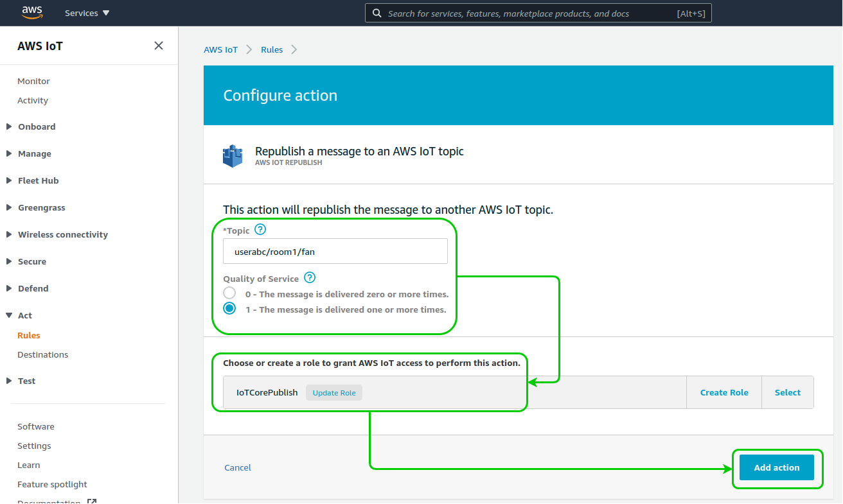843x504 pixels.
Task: Click the IoTCorePublish role name
Action: point(267,392)
